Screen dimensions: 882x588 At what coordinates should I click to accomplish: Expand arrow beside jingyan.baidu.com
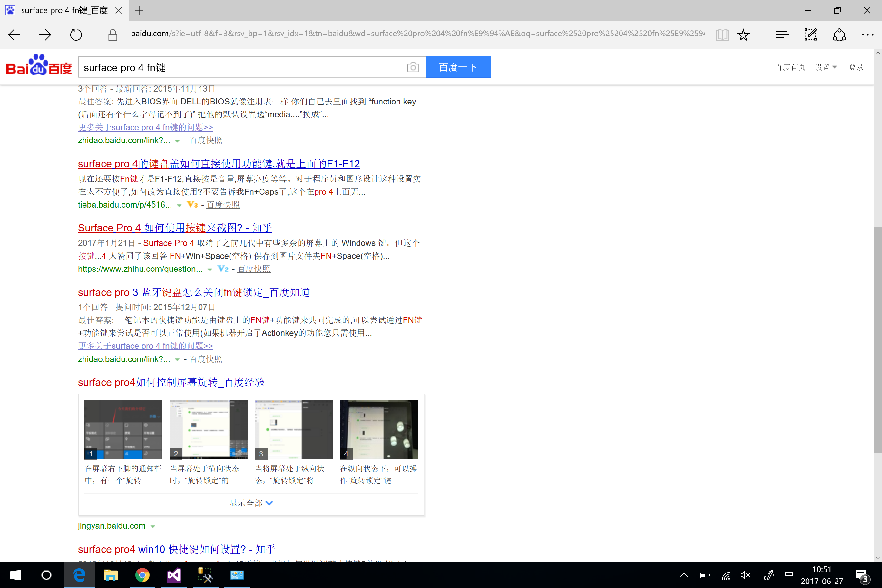[x=152, y=526]
